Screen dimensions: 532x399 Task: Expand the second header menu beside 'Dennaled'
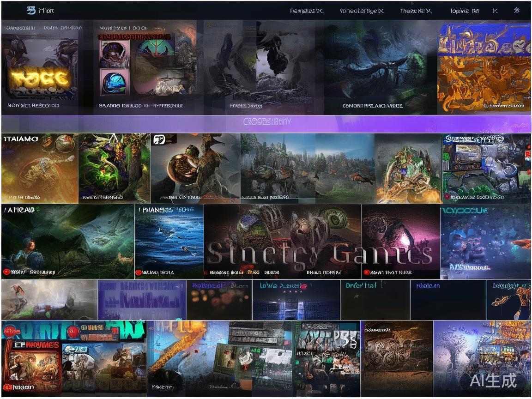point(362,11)
